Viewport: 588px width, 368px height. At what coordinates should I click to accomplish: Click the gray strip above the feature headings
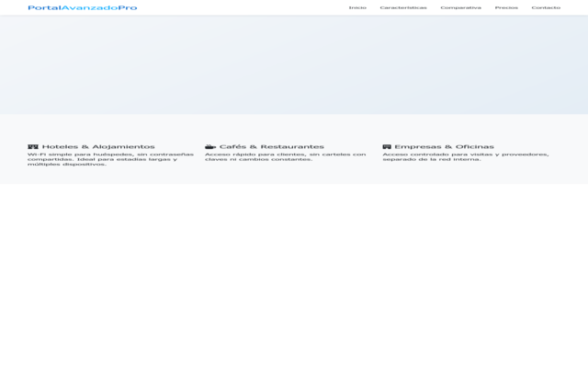[x=294, y=127]
